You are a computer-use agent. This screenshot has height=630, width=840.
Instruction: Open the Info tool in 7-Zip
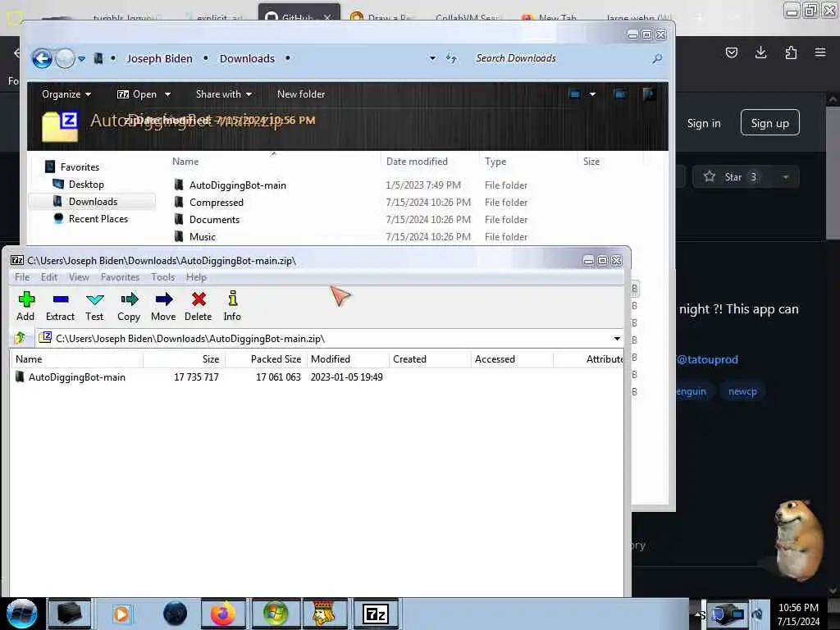click(x=232, y=299)
